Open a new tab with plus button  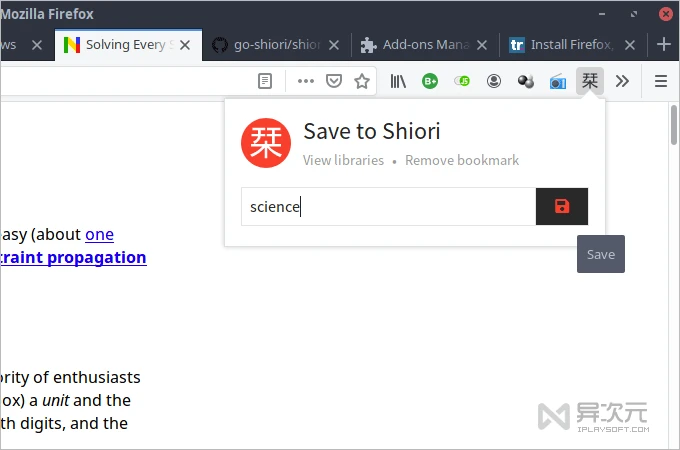pyautogui.click(x=664, y=44)
